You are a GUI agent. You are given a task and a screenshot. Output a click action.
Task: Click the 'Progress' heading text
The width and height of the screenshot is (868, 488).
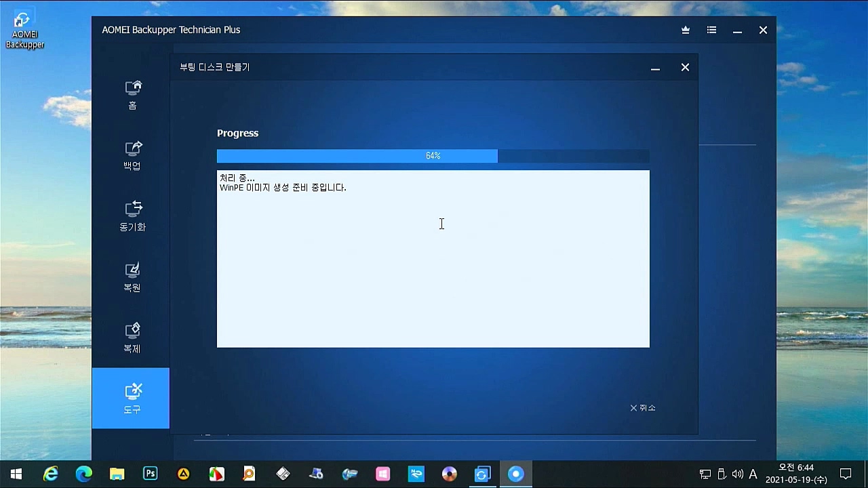237,133
